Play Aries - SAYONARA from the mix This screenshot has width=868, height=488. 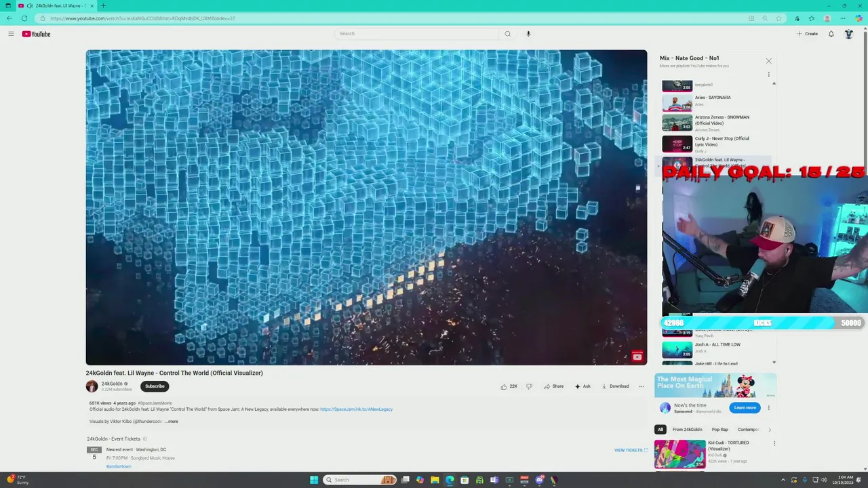click(715, 103)
